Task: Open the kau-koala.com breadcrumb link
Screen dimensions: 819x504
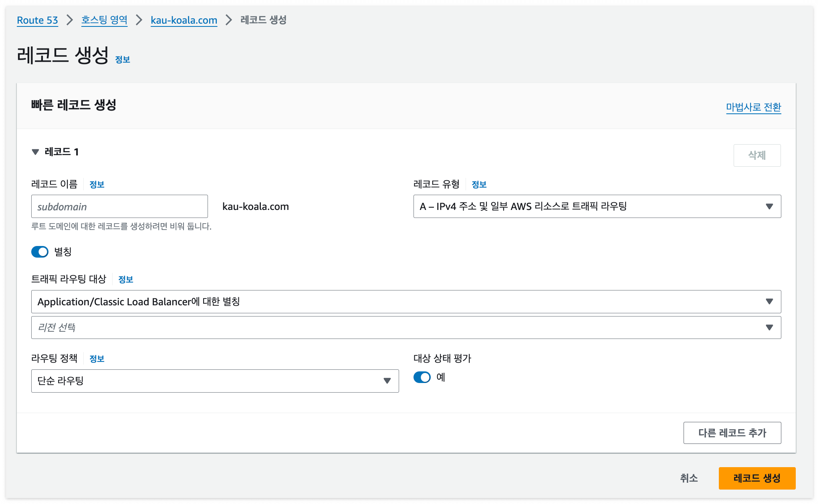Action: click(184, 20)
